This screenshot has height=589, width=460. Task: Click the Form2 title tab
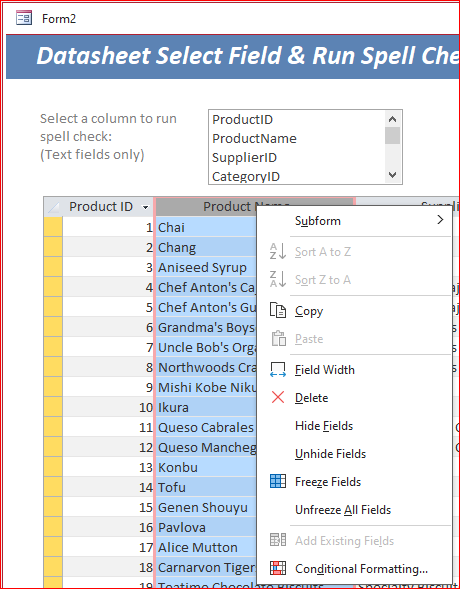coord(59,18)
